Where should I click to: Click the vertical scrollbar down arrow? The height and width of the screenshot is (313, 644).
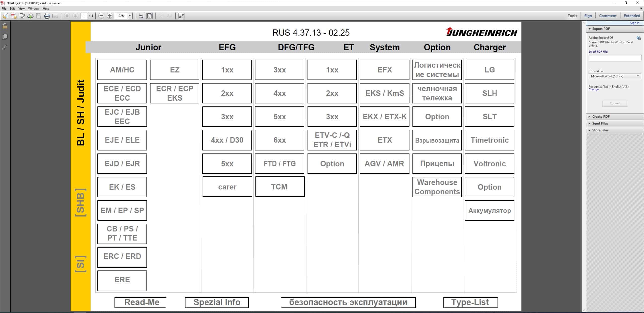point(584,310)
